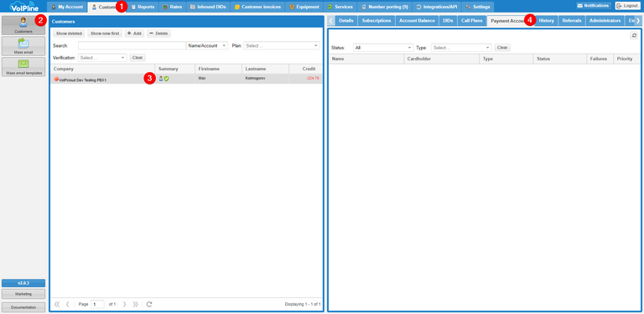Open the Account Balance tab
Screen dimensions: 644x314
click(417, 20)
